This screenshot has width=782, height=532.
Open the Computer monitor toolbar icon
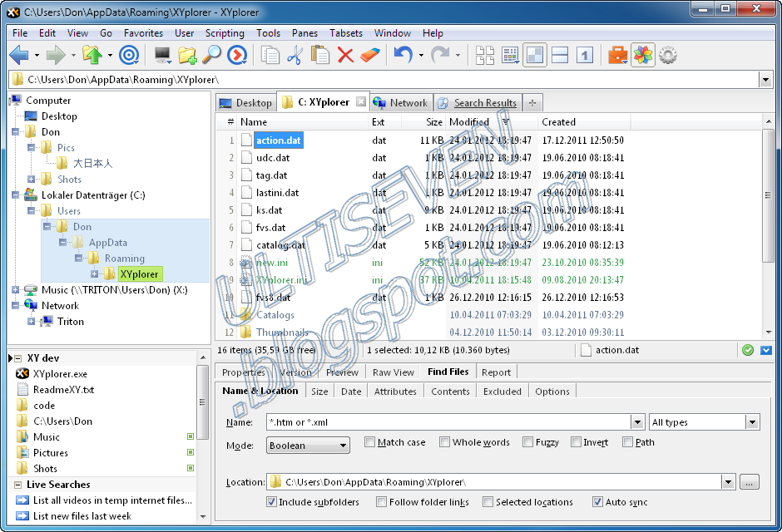click(x=162, y=55)
